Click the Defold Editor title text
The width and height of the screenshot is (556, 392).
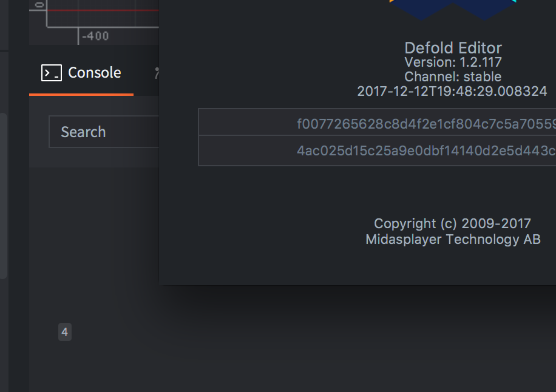[x=453, y=48]
